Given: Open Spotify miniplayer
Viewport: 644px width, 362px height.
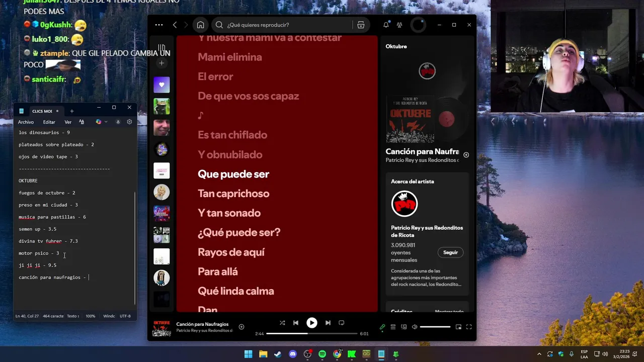Looking at the screenshot, I should click(458, 327).
